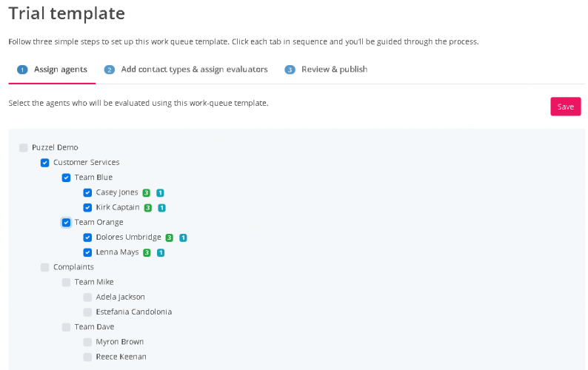This screenshot has height=370, width=588.
Task: Click green badge next to Lenna Mays
Action: click(x=147, y=252)
